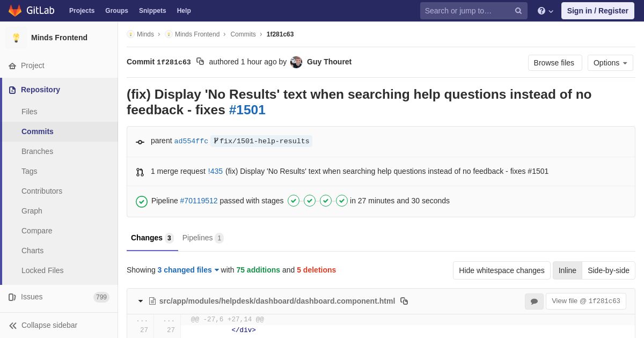Switch diff view to Inline
Screen dimensions: 644x338
click(x=567, y=270)
